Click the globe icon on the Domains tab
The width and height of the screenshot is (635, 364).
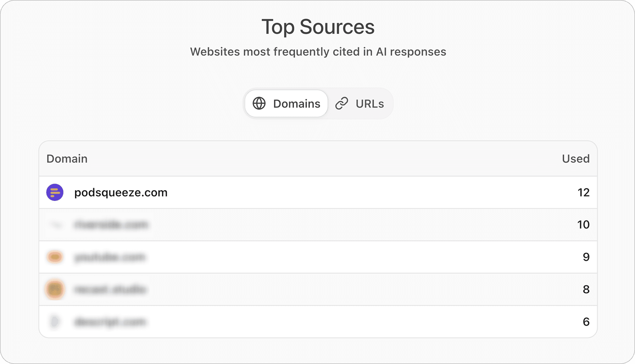259,103
